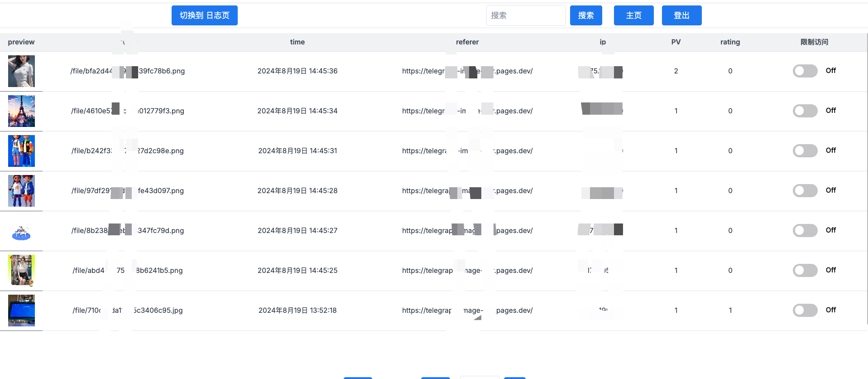Open preview thumbnail for file ending 347fc79d.png
The image size is (868, 379).
tap(21, 231)
